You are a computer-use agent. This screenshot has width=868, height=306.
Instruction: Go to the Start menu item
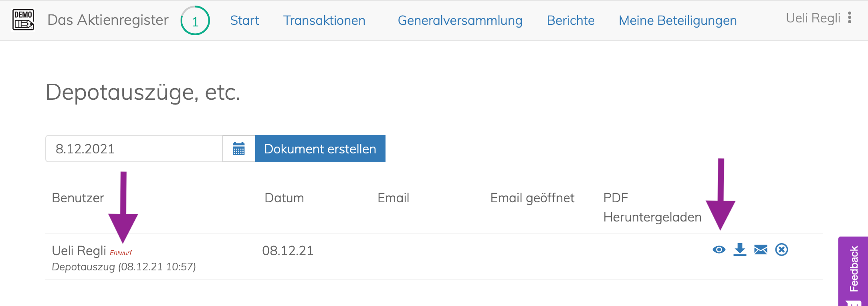(x=244, y=20)
